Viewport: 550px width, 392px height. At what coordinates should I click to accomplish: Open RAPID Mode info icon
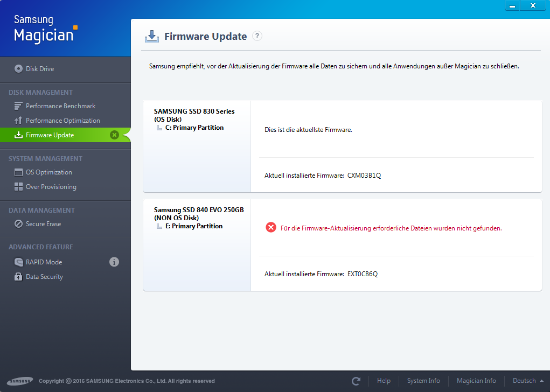(x=114, y=262)
